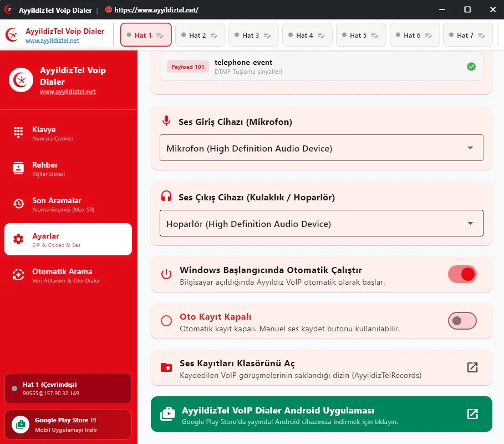Viewport: 504px width, 444px height.
Task: Disable Windows Başlangıcında Otomatik Çalıştır toggle
Action: click(462, 274)
